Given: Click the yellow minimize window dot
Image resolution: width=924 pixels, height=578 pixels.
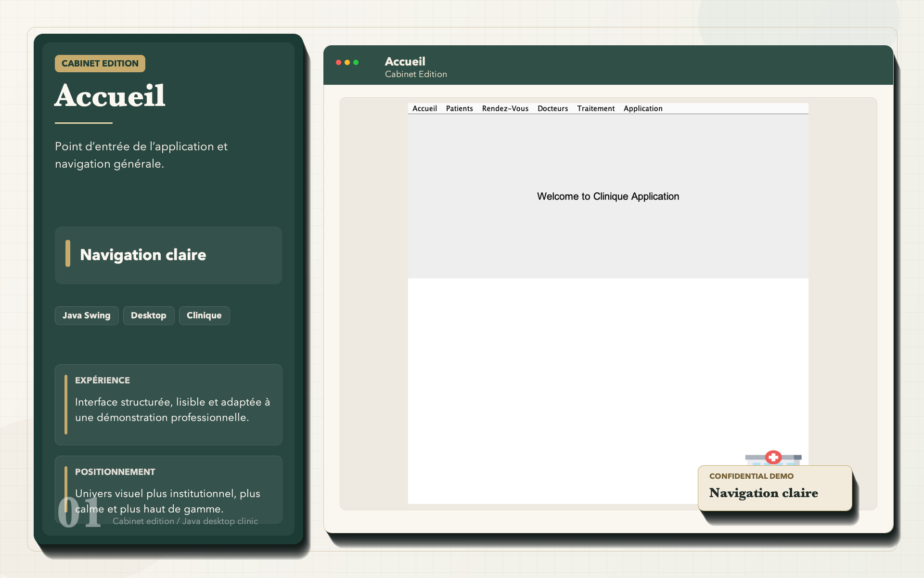Looking at the screenshot, I should tap(347, 62).
